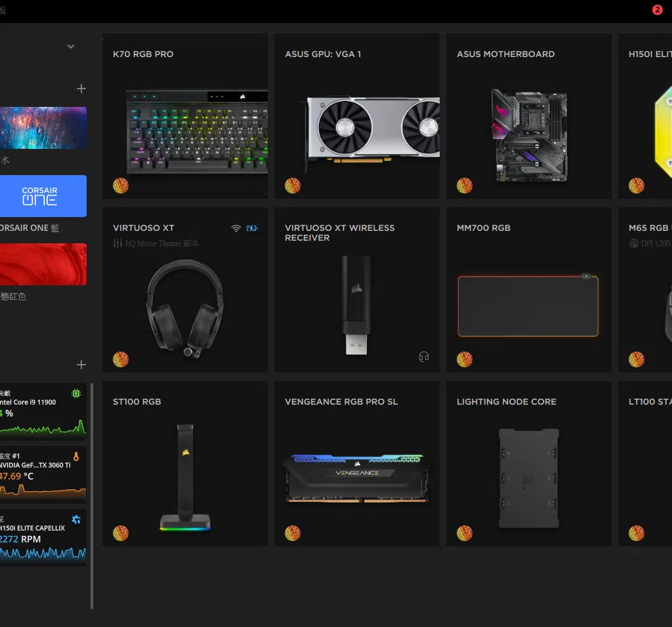Click the battery charging icon on Virtuoso XT tile
The image size is (672, 627).
point(252,228)
